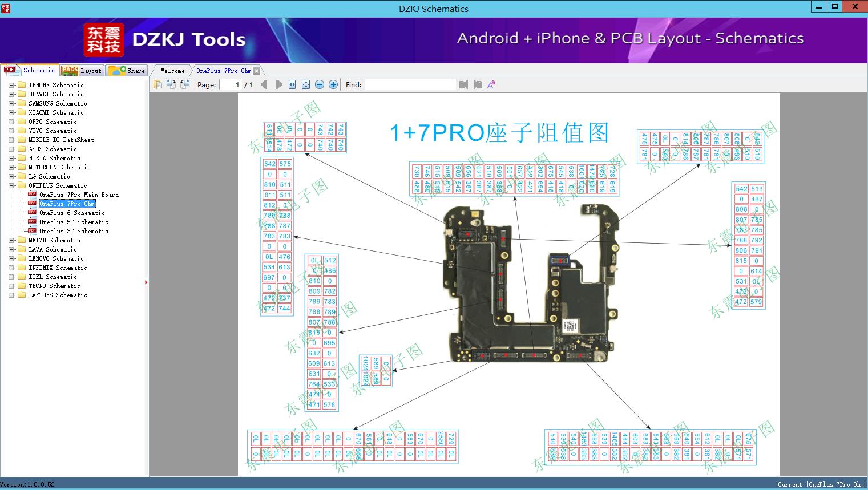
Task: Fit page to width icon
Action: [292, 84]
